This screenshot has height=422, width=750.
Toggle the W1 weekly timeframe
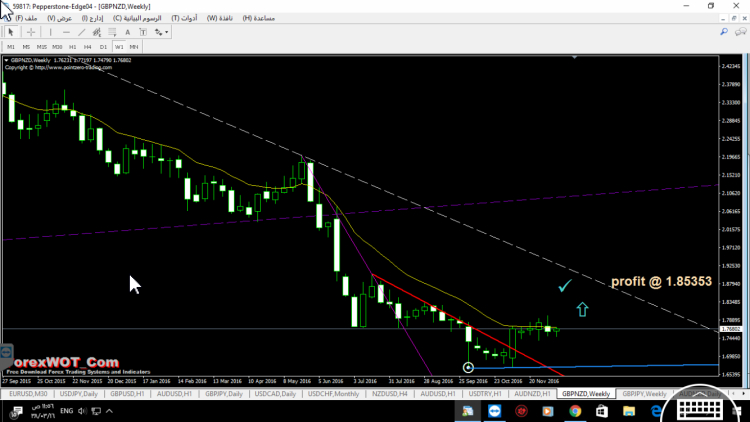(119, 47)
